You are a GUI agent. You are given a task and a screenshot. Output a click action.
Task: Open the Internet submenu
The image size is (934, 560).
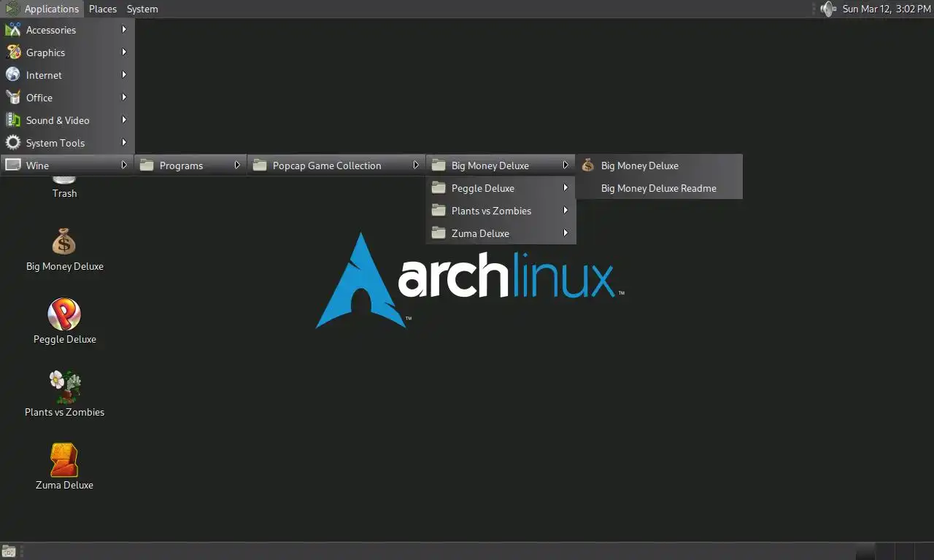(67, 75)
